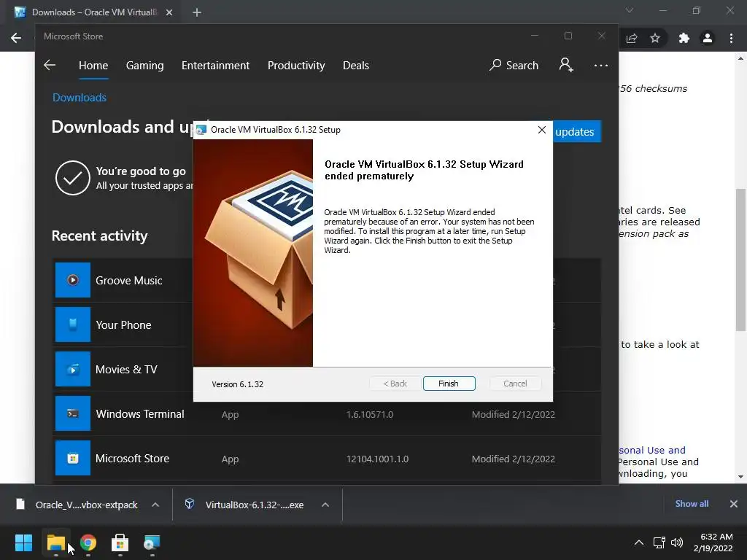Click Show all downloads
Viewport: 747px width, 560px height.
click(x=692, y=504)
